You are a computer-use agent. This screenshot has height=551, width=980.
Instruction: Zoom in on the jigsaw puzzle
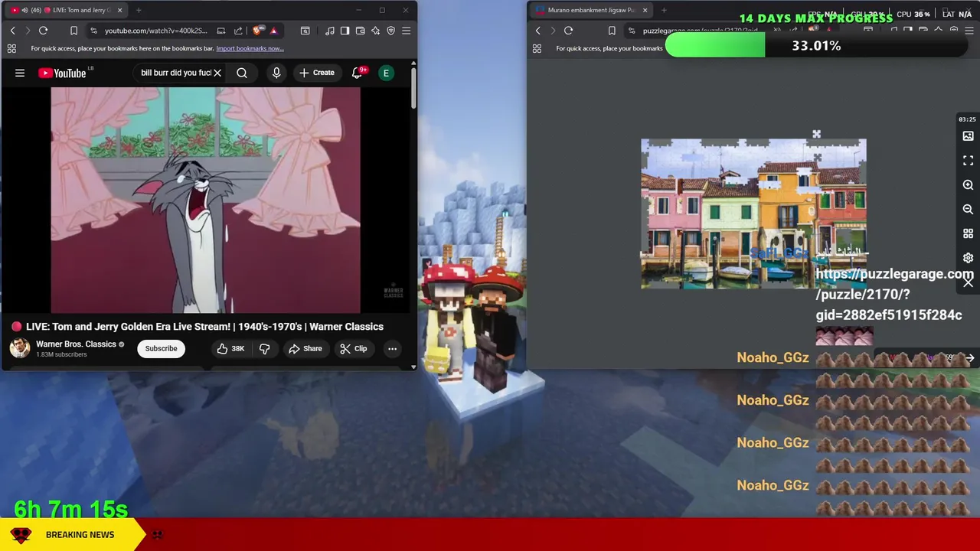pos(968,185)
